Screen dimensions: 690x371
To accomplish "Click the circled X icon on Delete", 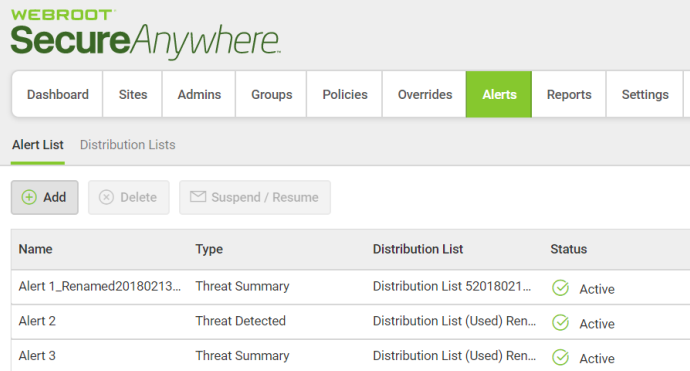I will 106,197.
